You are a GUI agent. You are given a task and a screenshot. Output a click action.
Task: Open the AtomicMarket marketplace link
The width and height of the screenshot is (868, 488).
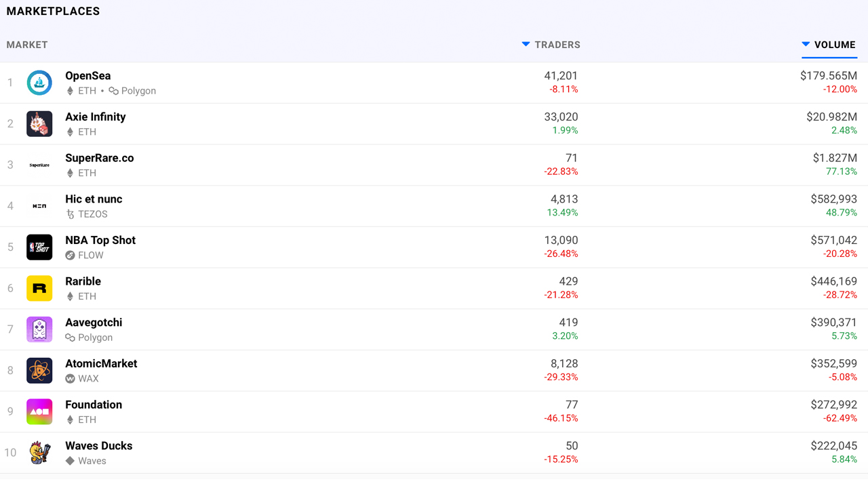point(101,363)
